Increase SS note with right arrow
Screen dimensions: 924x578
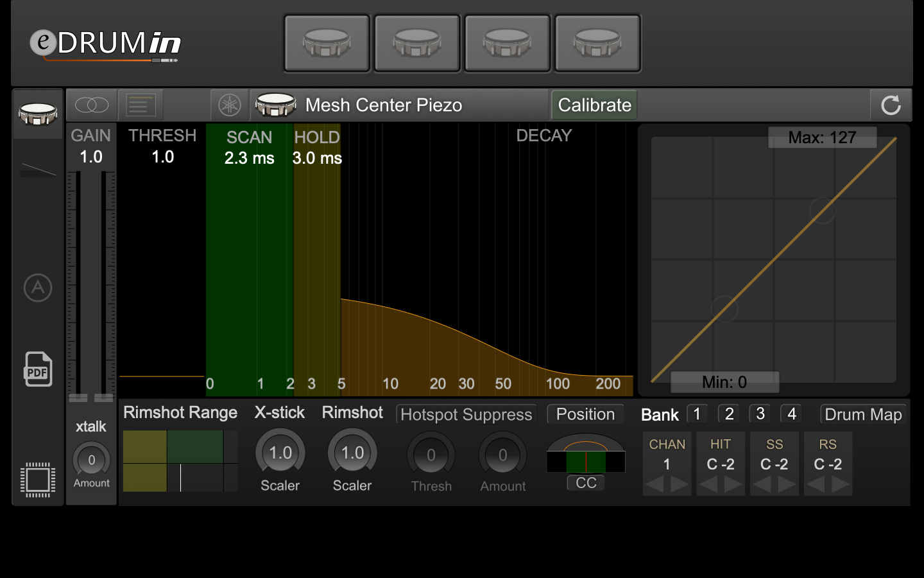787,485
